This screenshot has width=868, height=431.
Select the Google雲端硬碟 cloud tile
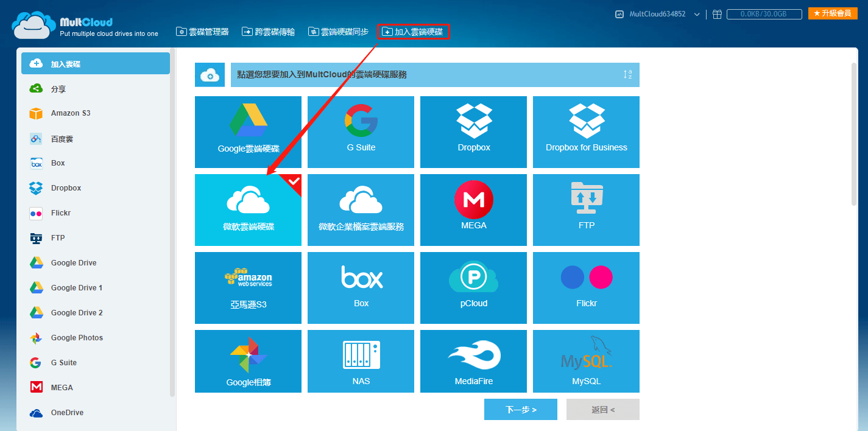click(x=248, y=132)
